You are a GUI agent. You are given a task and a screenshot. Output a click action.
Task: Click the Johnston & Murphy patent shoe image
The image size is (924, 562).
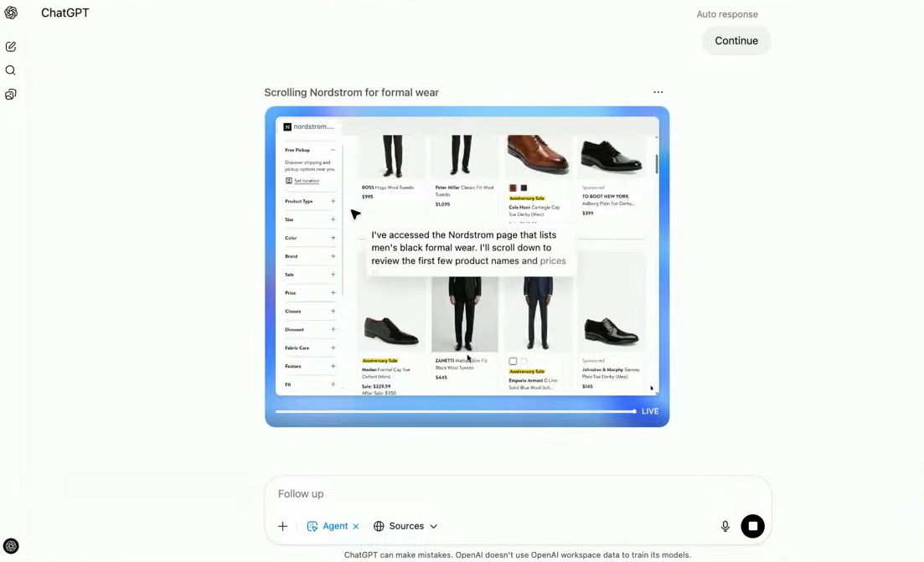pos(611,331)
